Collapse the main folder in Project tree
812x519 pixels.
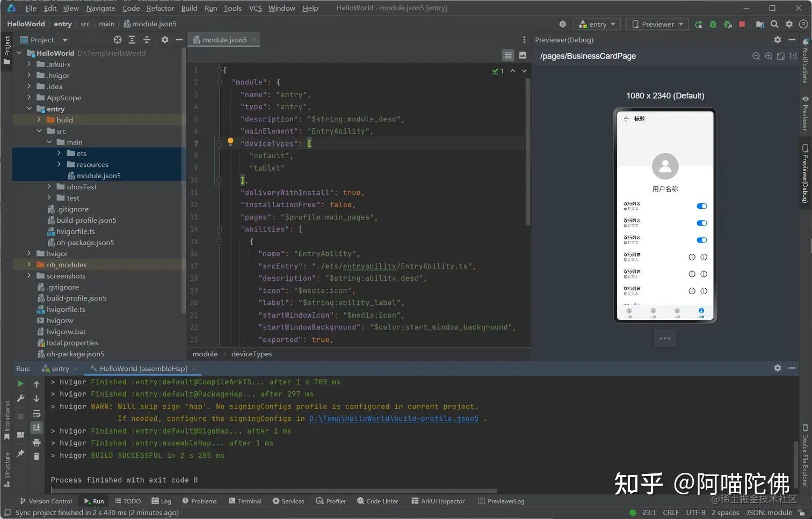[x=49, y=142]
